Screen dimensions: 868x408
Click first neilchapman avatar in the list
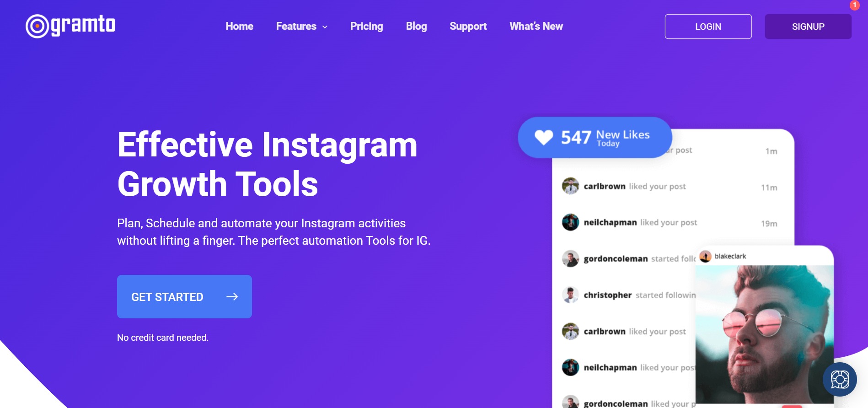coord(570,222)
